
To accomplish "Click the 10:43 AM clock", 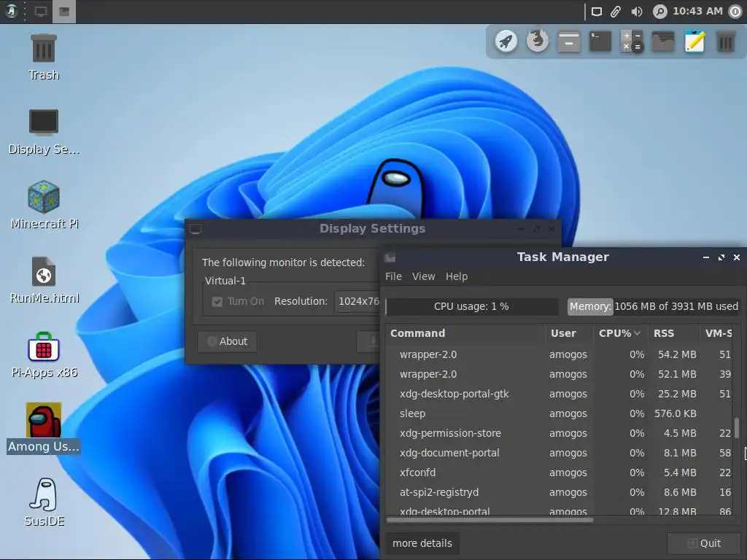I will [697, 11].
